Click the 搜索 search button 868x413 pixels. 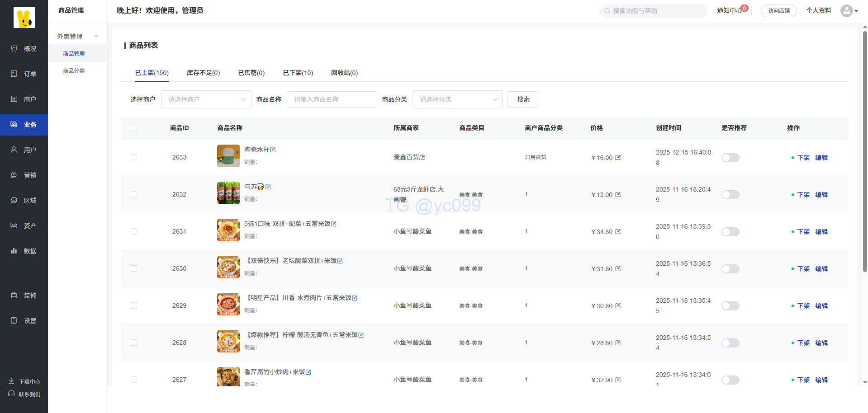click(523, 99)
